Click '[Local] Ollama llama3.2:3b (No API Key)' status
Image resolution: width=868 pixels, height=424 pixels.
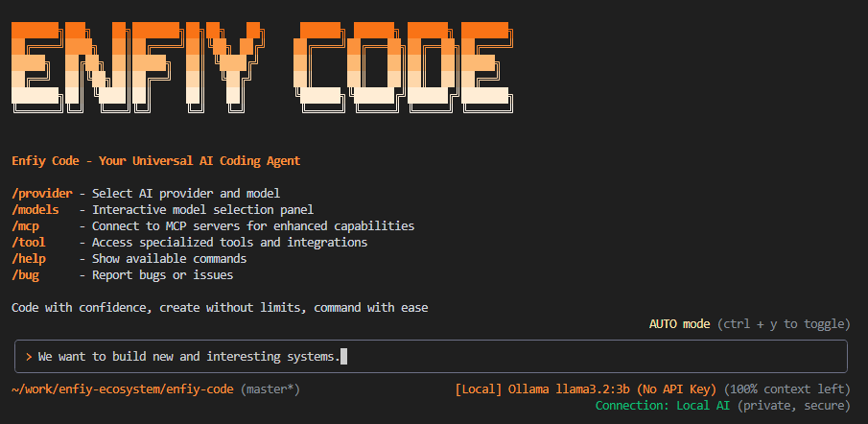point(586,389)
